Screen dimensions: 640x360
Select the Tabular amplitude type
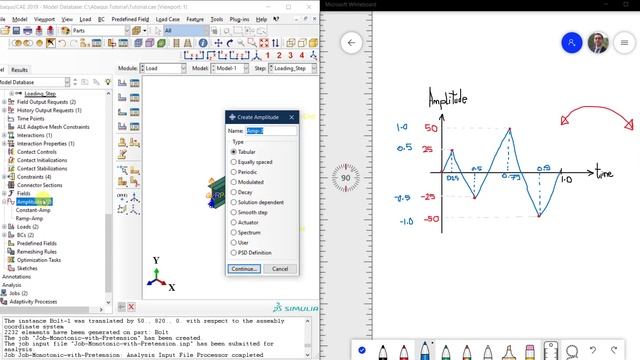(x=243, y=152)
